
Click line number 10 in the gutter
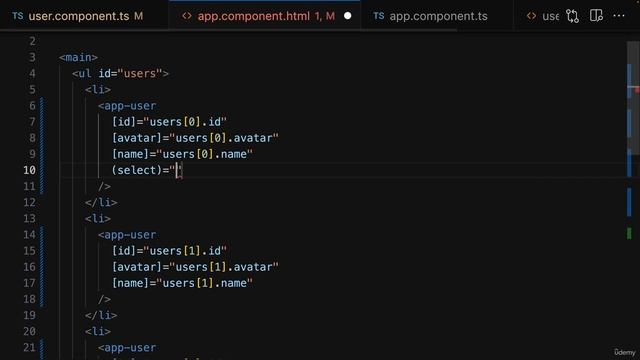(x=29, y=170)
